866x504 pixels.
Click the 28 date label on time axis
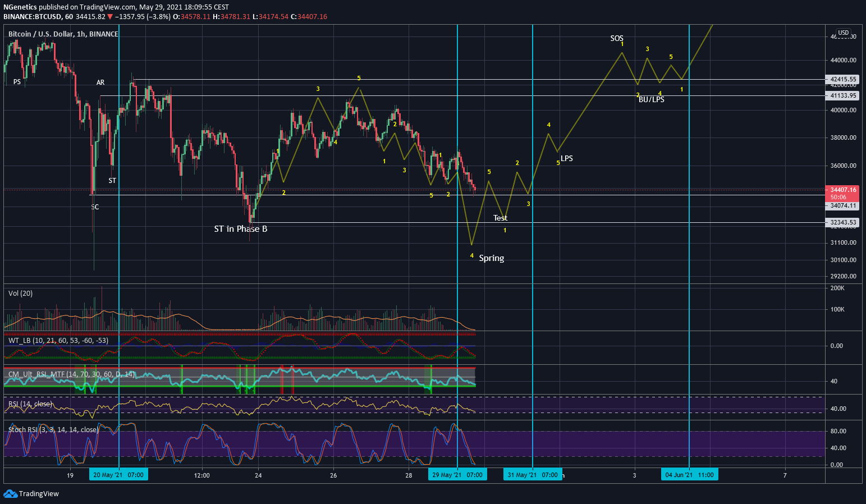[409, 475]
